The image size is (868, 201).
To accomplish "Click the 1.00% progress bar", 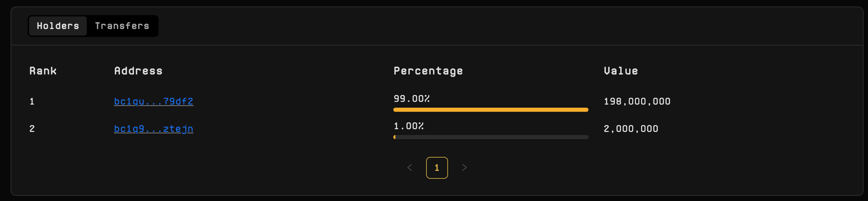I will (491, 137).
